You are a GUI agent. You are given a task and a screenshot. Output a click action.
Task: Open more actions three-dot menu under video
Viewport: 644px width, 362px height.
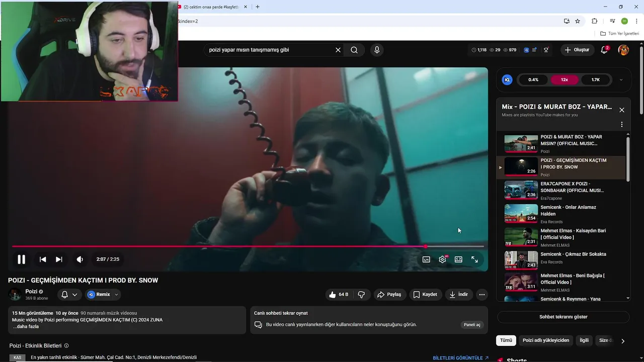482,295
